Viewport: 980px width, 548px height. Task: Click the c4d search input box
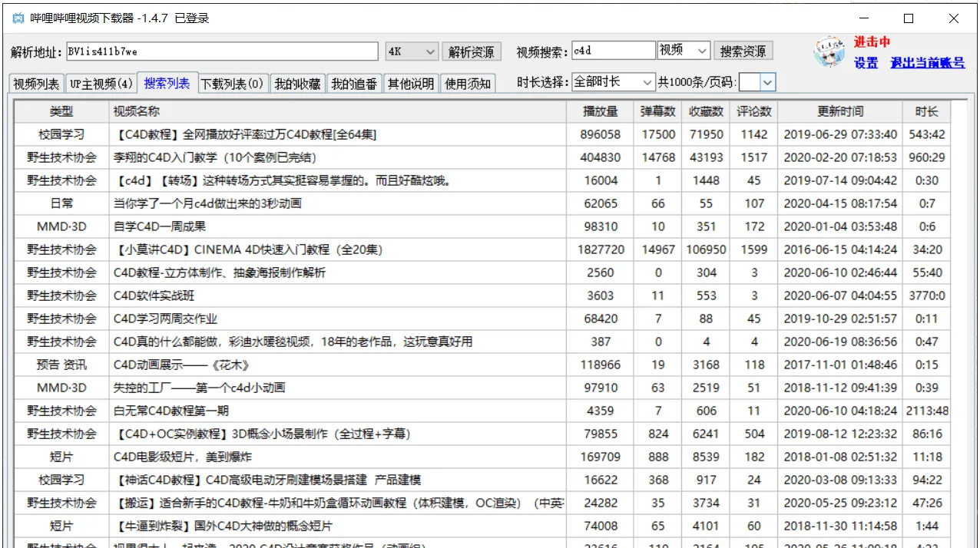click(614, 49)
